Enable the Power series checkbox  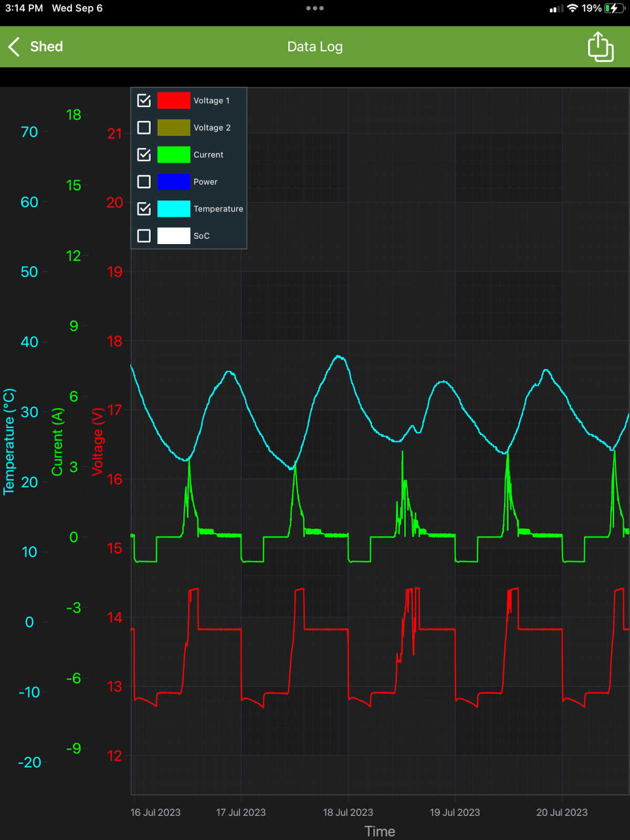pos(144,182)
